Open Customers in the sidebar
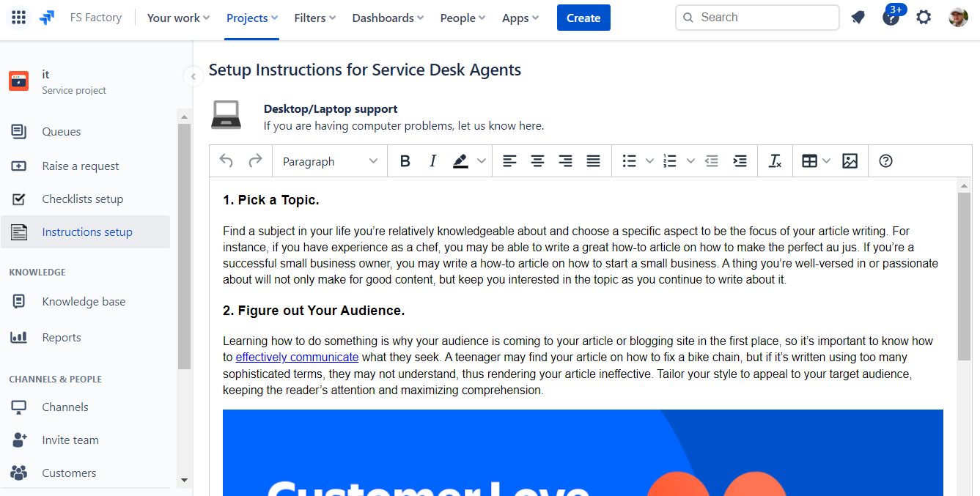Screen dimensions: 980x496 pyautogui.click(x=86, y=473)
